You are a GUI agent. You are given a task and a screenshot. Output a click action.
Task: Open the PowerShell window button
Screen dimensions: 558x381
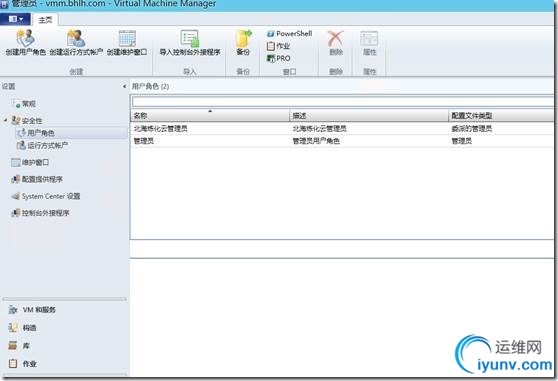point(289,34)
